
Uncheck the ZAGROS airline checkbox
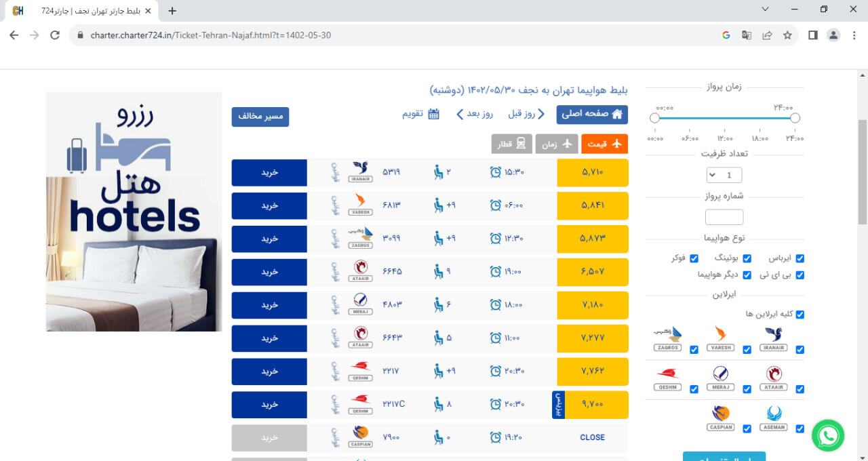click(x=694, y=350)
